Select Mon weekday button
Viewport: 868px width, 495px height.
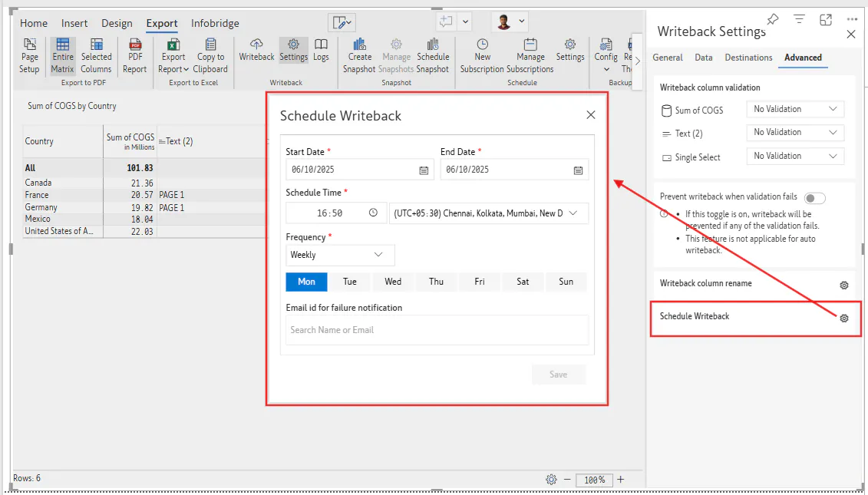306,282
